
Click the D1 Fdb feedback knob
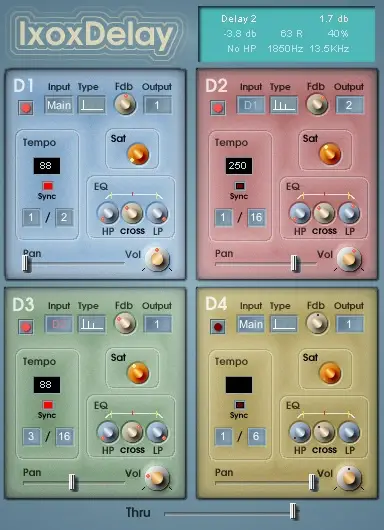click(125, 104)
